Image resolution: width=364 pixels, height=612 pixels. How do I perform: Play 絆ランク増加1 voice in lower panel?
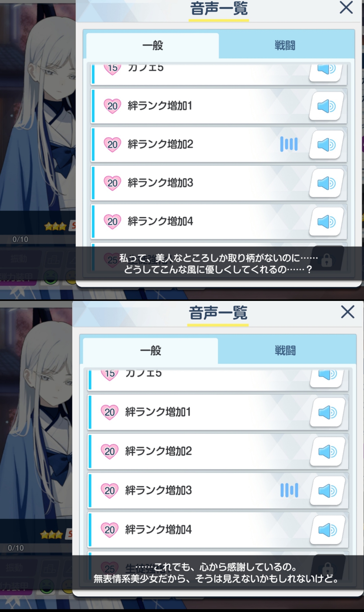(x=328, y=412)
